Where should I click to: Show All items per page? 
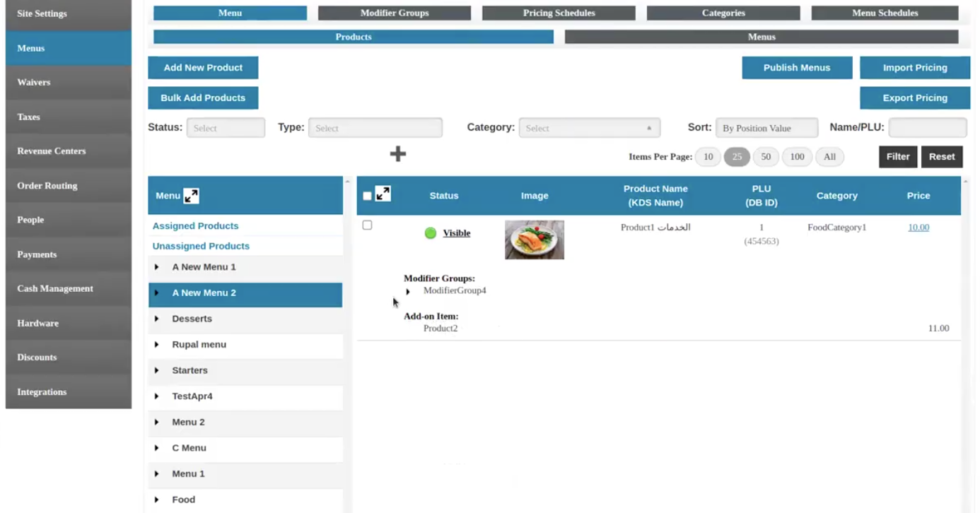(829, 157)
